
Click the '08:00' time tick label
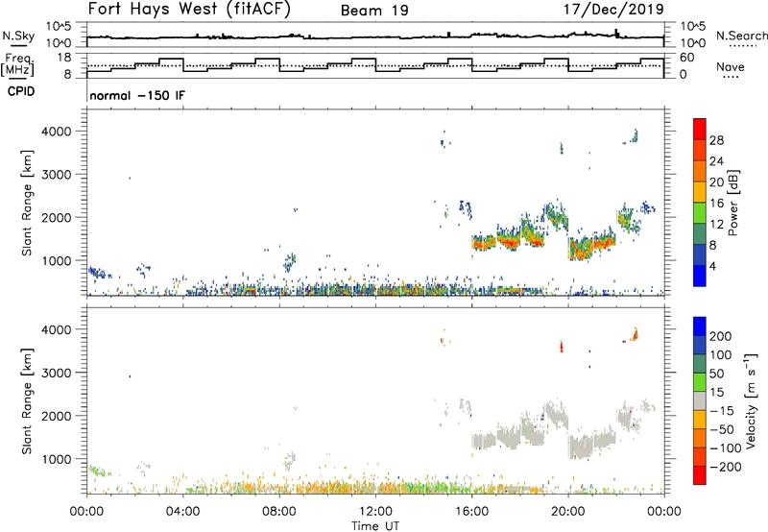point(279,512)
